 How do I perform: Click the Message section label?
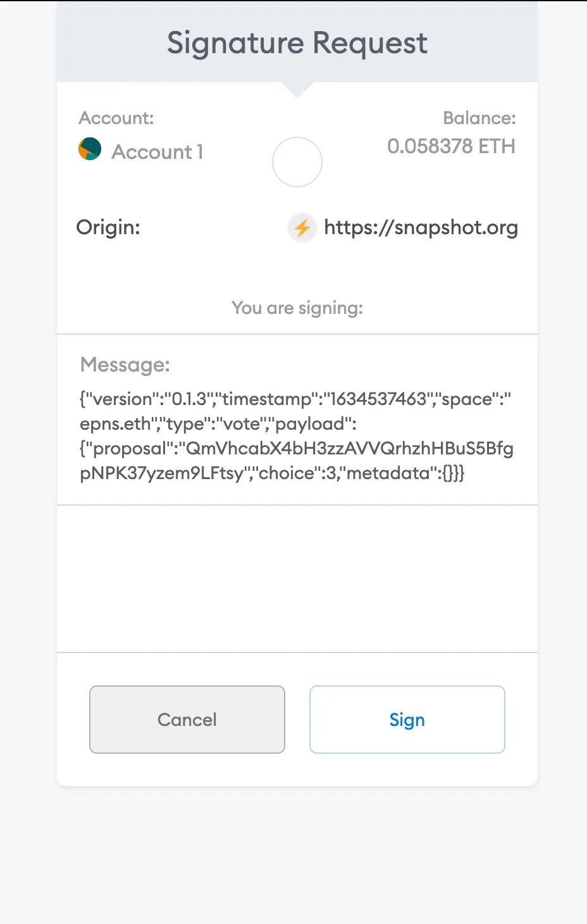(x=125, y=365)
